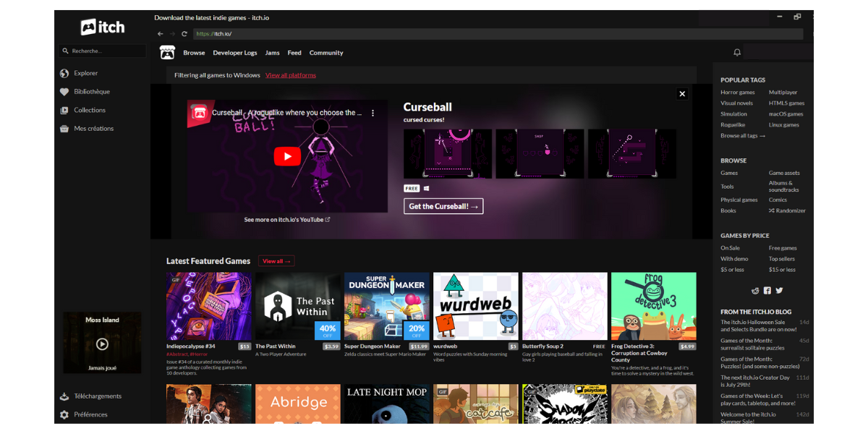
Task: Open itch.io Facebook link icon
Action: pos(767,290)
